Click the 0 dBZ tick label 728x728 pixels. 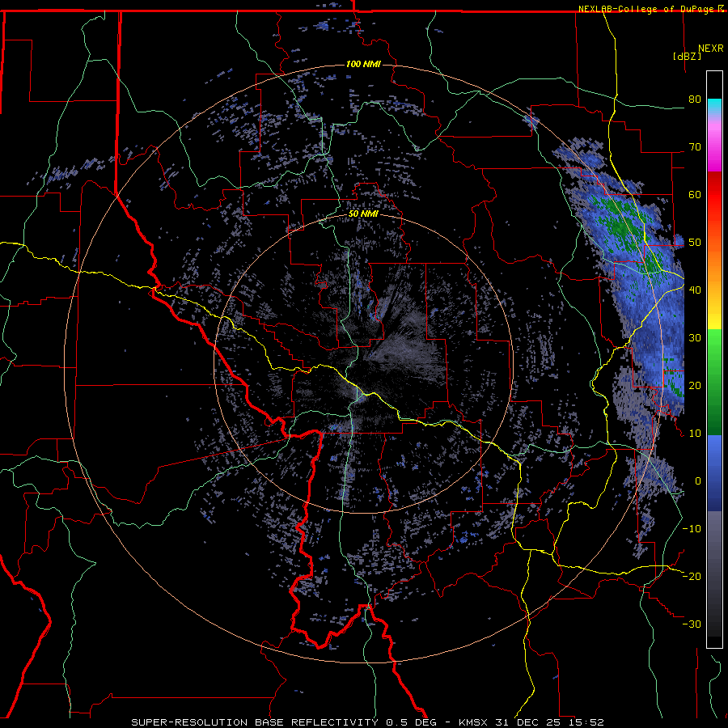point(698,481)
